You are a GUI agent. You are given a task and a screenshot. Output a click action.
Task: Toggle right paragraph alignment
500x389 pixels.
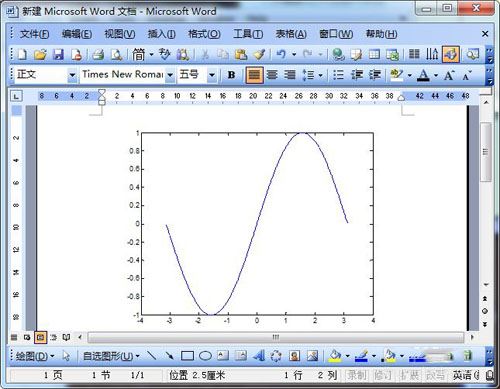[x=290, y=75]
